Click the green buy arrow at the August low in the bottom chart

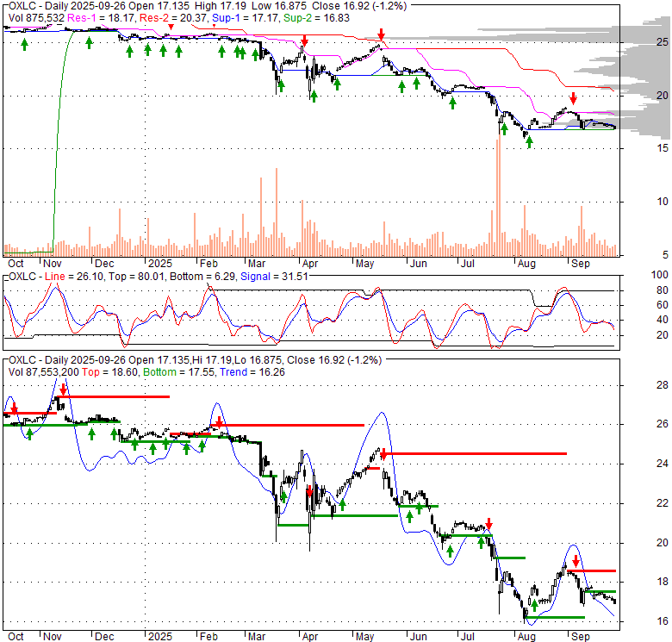click(x=534, y=606)
